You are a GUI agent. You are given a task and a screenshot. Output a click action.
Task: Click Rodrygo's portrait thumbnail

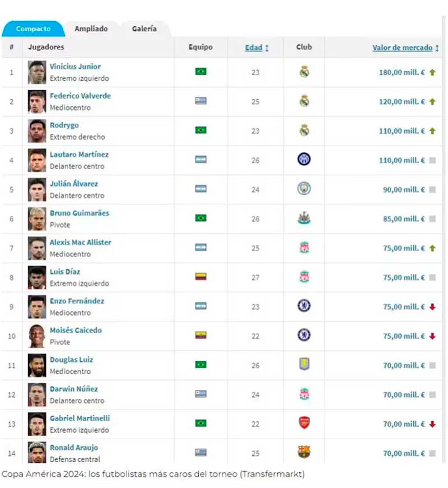pyautogui.click(x=37, y=131)
